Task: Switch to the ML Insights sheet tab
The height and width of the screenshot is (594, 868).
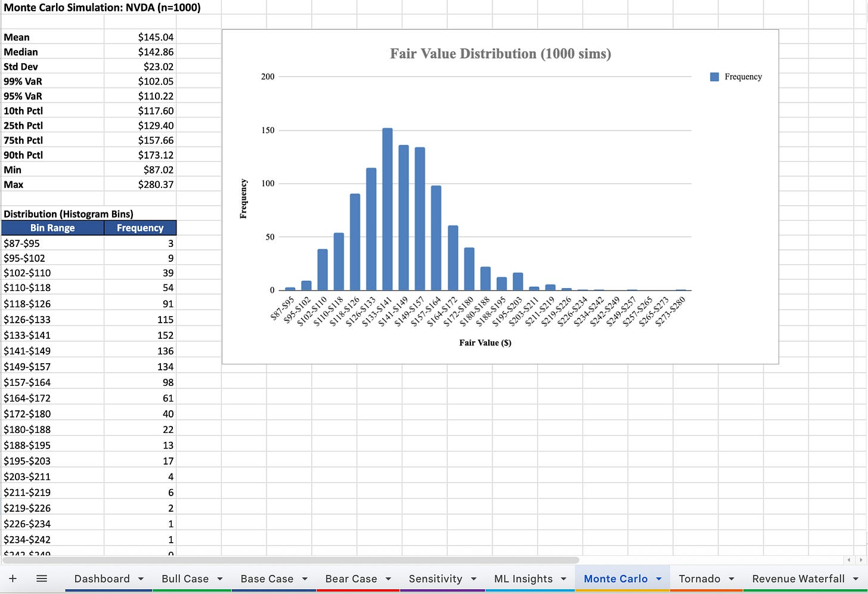Action: coord(523,579)
